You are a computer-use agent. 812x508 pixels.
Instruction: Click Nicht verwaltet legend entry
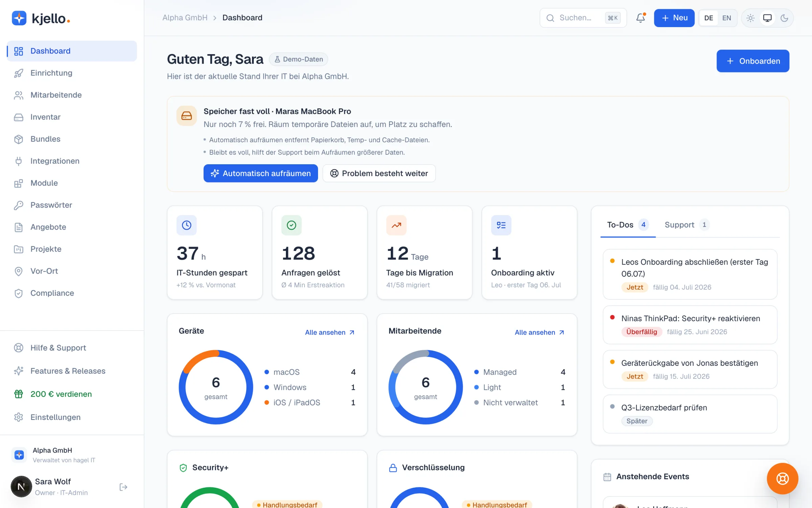(x=520, y=403)
